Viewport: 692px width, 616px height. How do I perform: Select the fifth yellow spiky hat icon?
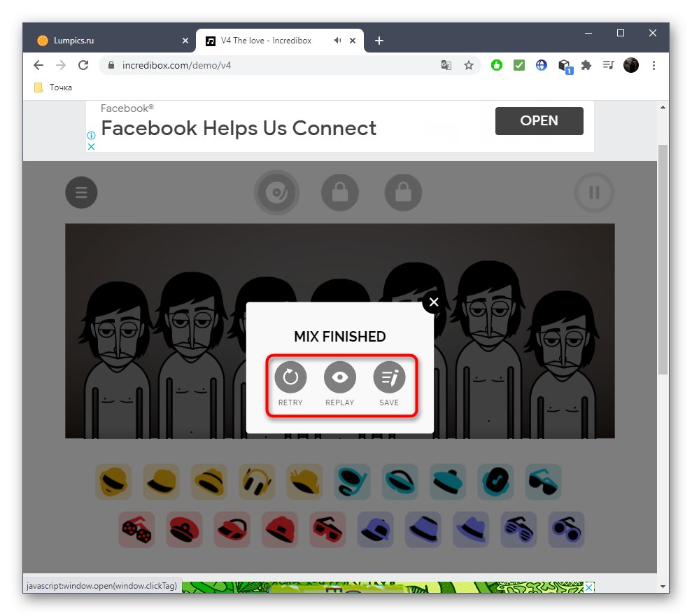(304, 482)
